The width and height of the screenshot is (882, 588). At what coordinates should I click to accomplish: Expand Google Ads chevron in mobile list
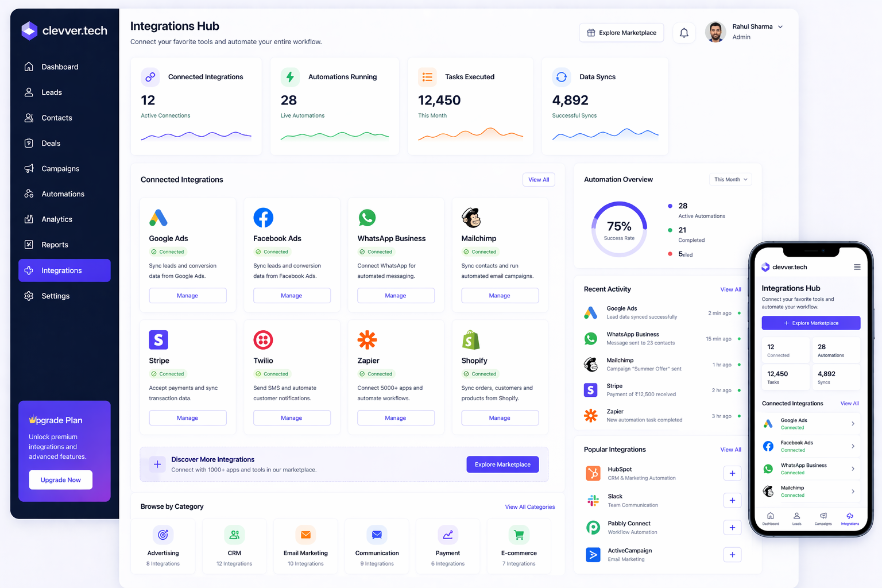[853, 424]
